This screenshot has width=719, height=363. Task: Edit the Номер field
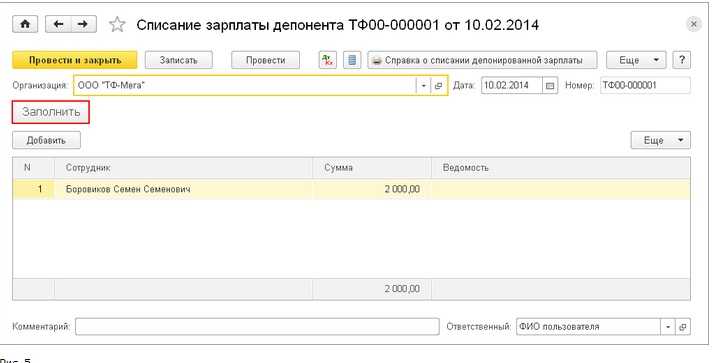[645, 85]
